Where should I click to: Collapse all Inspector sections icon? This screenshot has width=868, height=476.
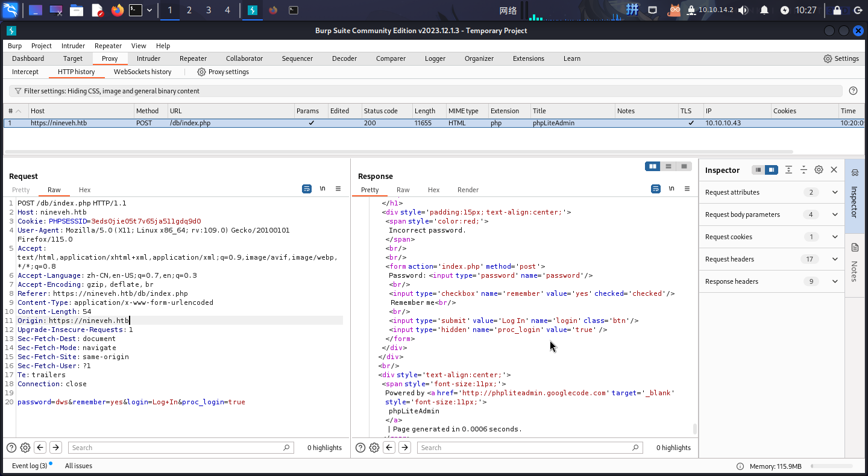(804, 170)
